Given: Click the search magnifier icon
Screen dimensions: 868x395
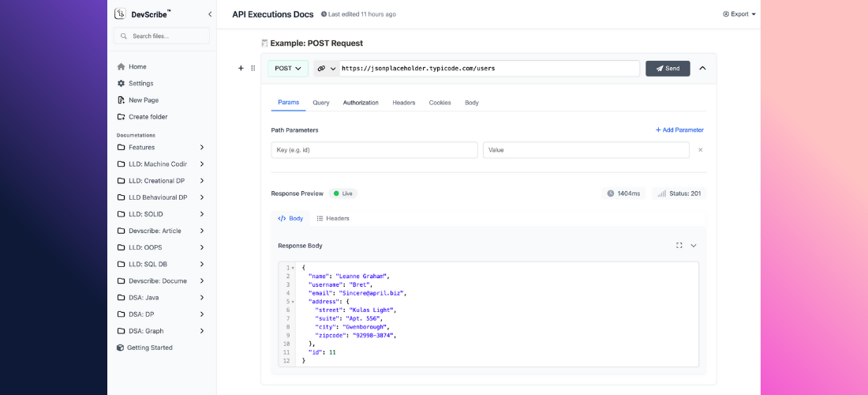Looking at the screenshot, I should click(x=123, y=36).
